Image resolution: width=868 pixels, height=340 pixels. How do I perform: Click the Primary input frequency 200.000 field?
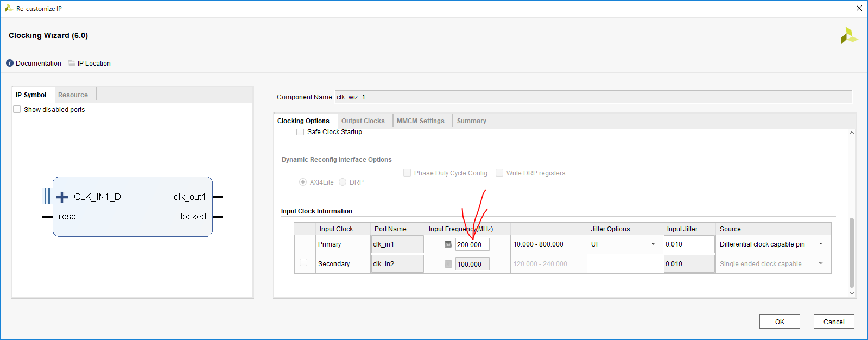click(472, 244)
